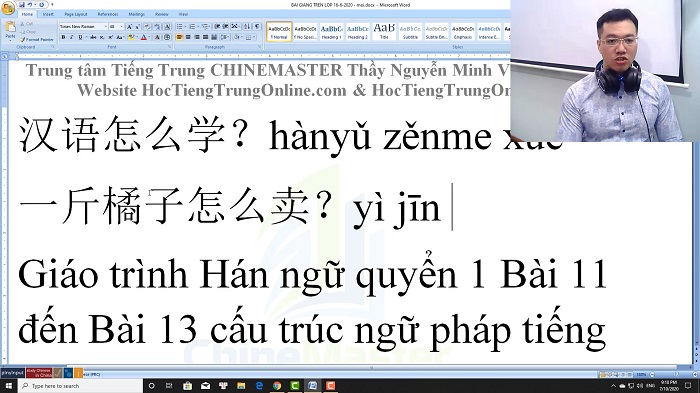Undo the last action

click(x=30, y=4)
